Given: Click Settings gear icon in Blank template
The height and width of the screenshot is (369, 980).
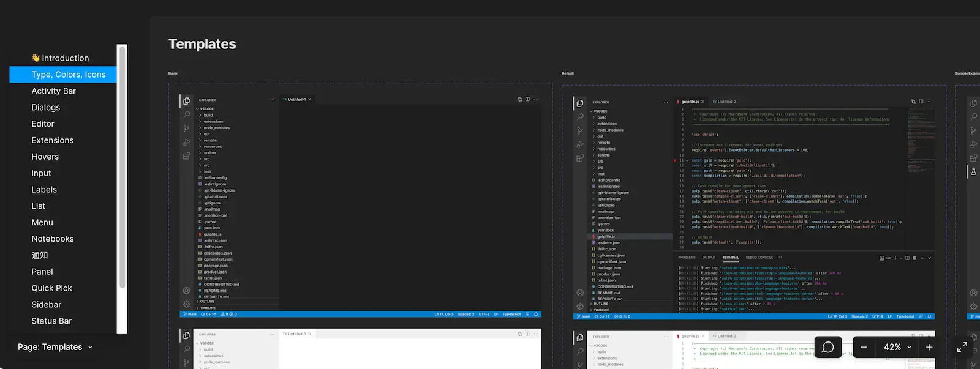Looking at the screenshot, I should point(186,304).
